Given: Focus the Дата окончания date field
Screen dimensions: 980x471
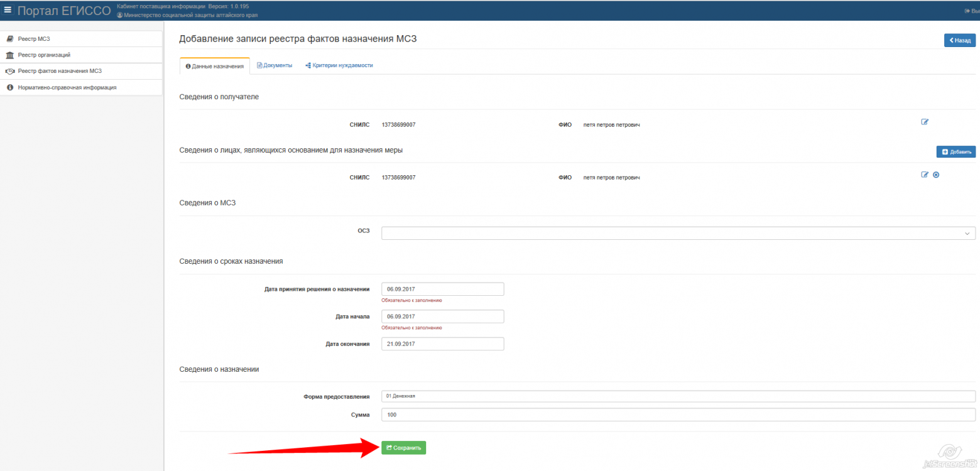Looking at the screenshot, I should tap(442, 344).
